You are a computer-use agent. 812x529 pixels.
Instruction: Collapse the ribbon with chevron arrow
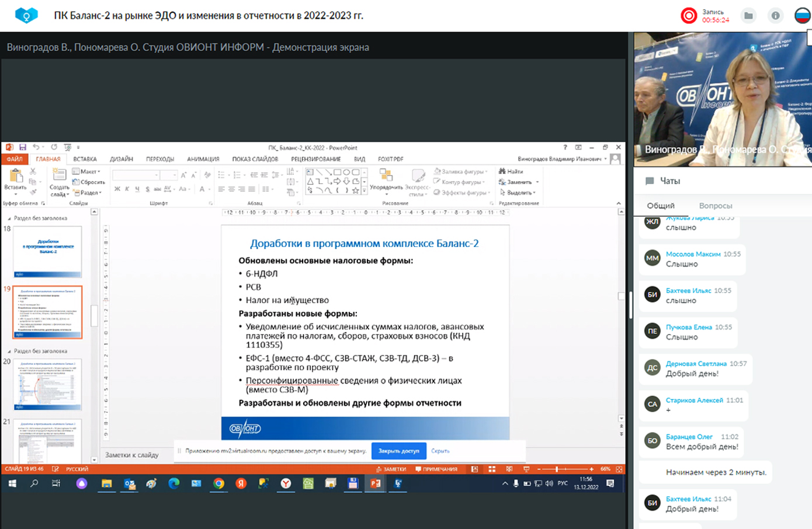coord(619,203)
